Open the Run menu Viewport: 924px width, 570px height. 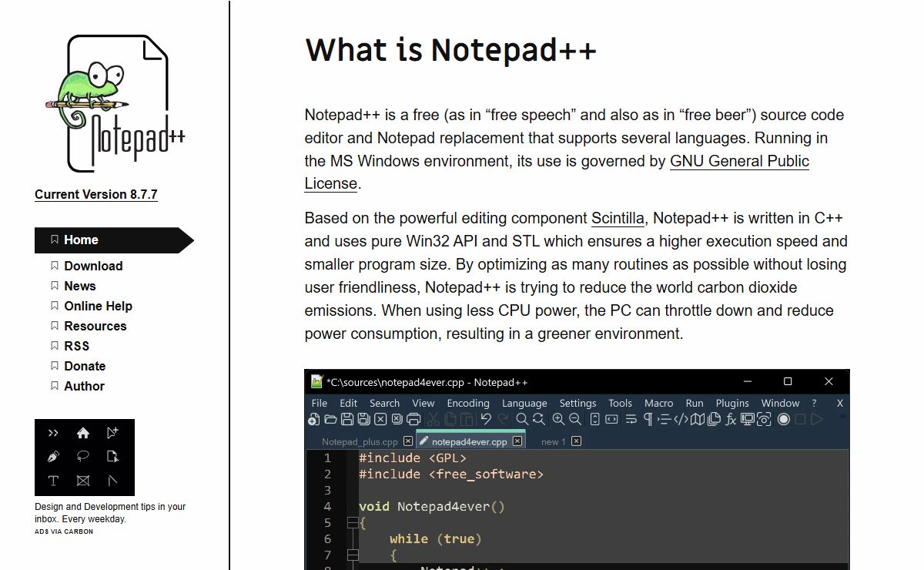point(695,403)
